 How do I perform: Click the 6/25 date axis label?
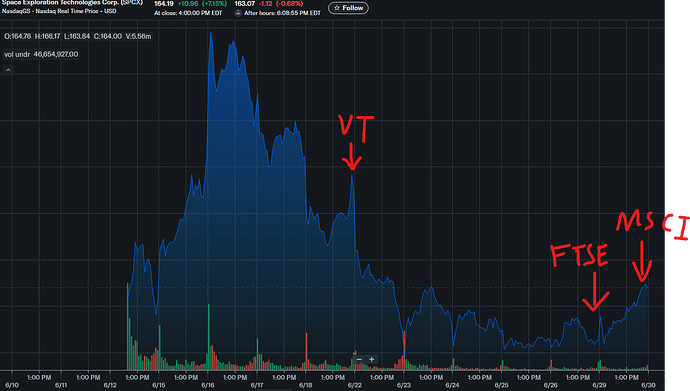pos(501,385)
